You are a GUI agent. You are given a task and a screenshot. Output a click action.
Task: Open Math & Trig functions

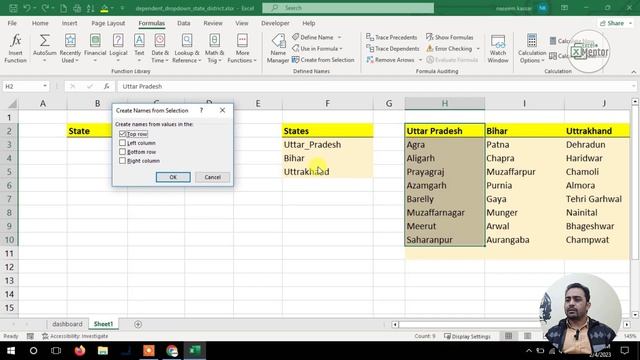214,48
